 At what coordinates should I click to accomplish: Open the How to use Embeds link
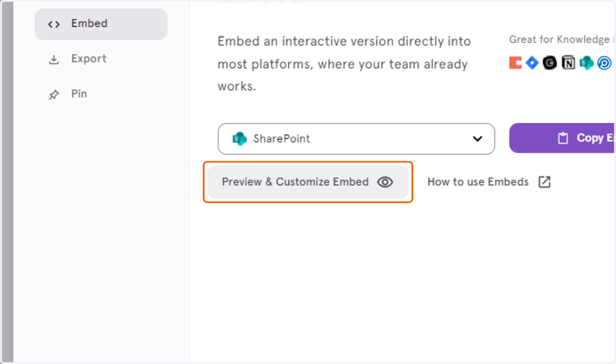[489, 182]
